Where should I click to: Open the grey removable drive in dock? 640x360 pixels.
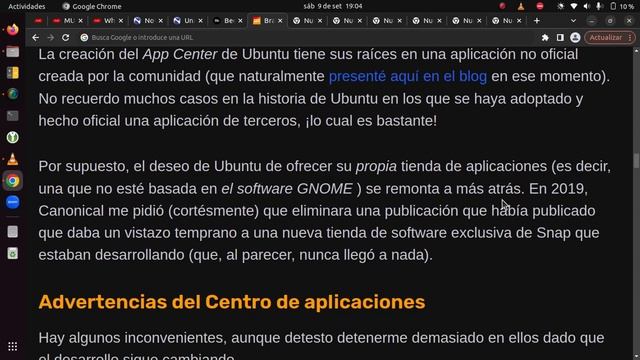click(x=13, y=231)
